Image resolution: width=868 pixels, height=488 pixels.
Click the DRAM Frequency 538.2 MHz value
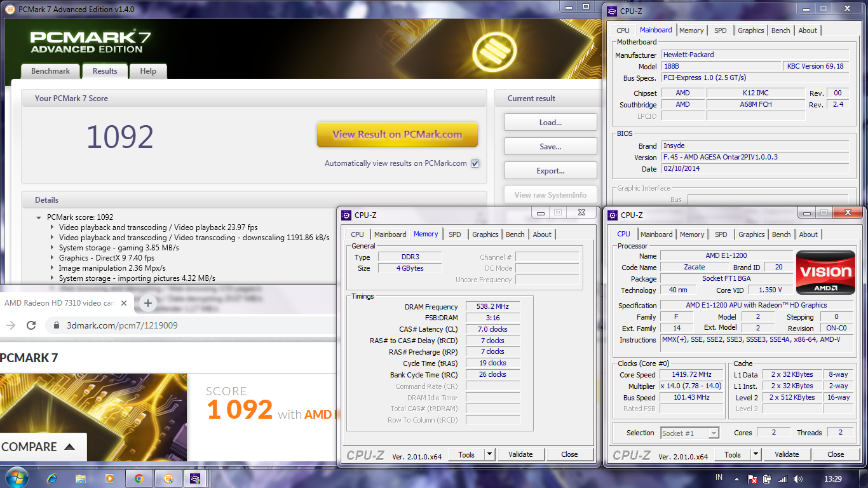pos(492,306)
